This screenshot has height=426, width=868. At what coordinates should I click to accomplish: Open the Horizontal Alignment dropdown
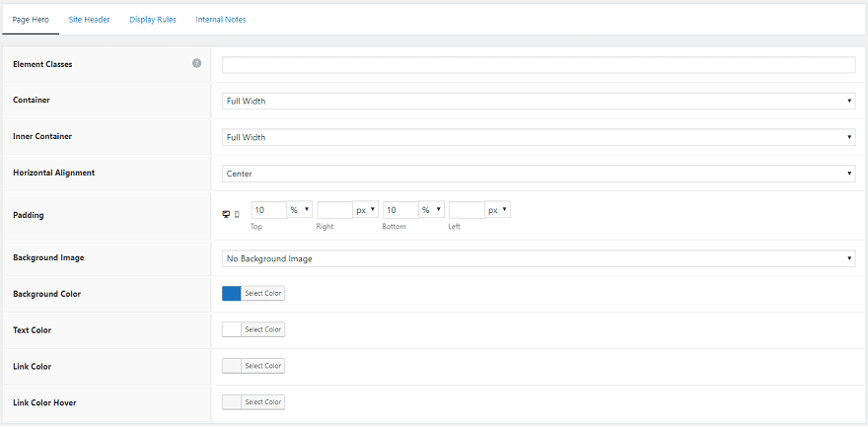coord(539,174)
